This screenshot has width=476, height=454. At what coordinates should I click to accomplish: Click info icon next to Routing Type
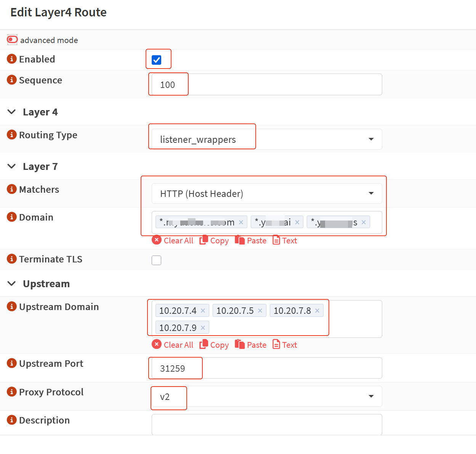pyautogui.click(x=12, y=135)
